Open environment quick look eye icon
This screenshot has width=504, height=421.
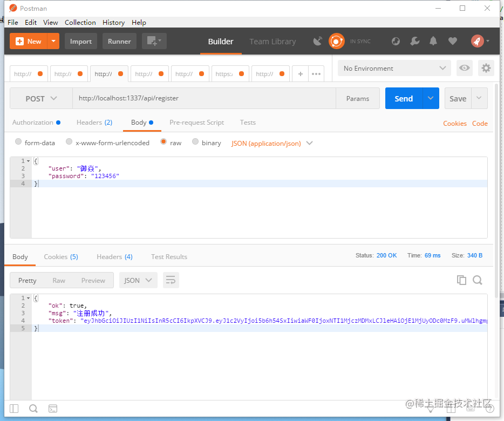click(465, 68)
